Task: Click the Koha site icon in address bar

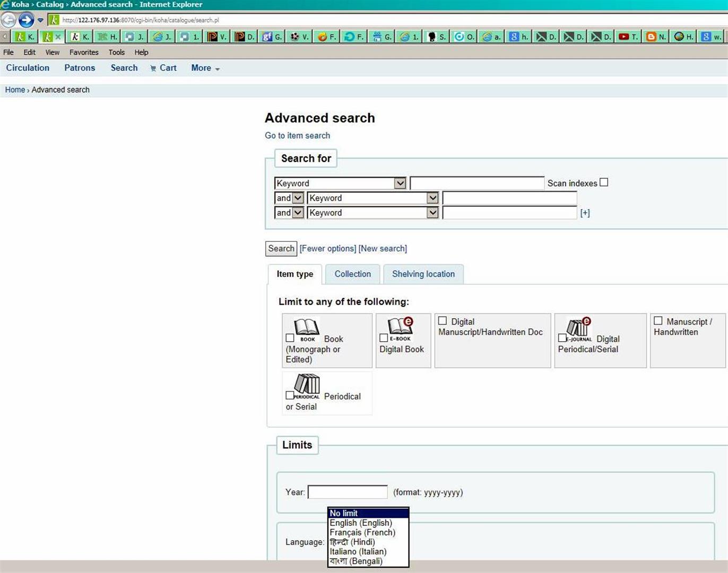Action: click(54, 20)
